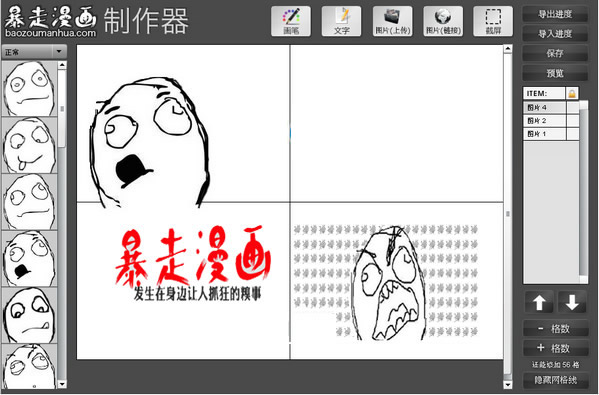The width and height of the screenshot is (599, 395).
Task: Click canvas scroll-down arrow
Action: pyautogui.click(x=508, y=384)
